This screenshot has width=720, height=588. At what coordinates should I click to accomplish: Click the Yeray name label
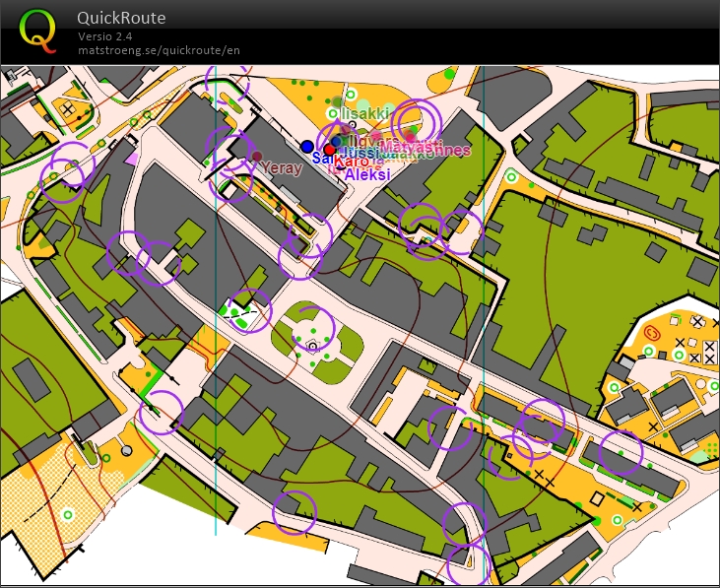click(x=282, y=168)
